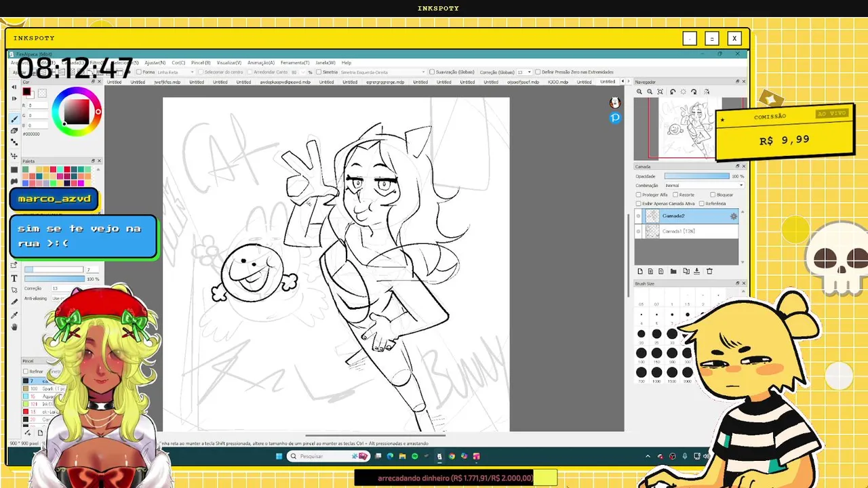The height and width of the screenshot is (488, 868).
Task: Zoom out using Navigator magnifier minus icon
Action: [650, 91]
